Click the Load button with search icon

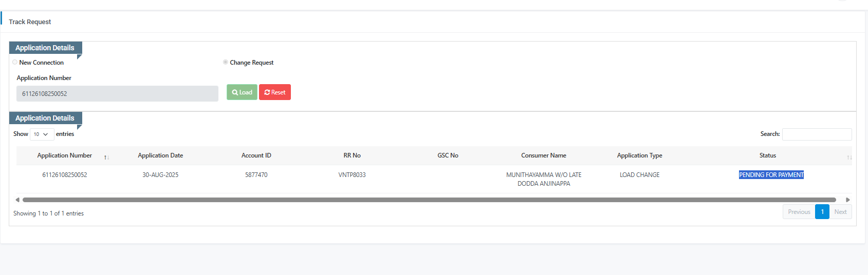242,92
